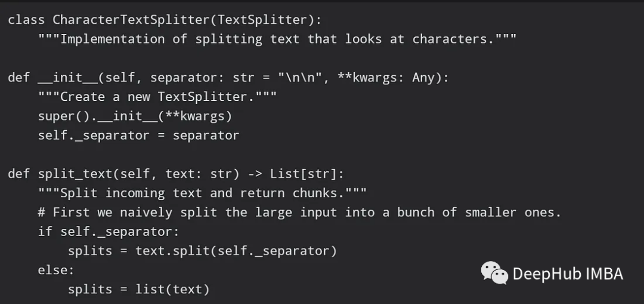The height and width of the screenshot is (304, 644).
Task: Click the self._separator = separator assignment
Action: [138, 136]
